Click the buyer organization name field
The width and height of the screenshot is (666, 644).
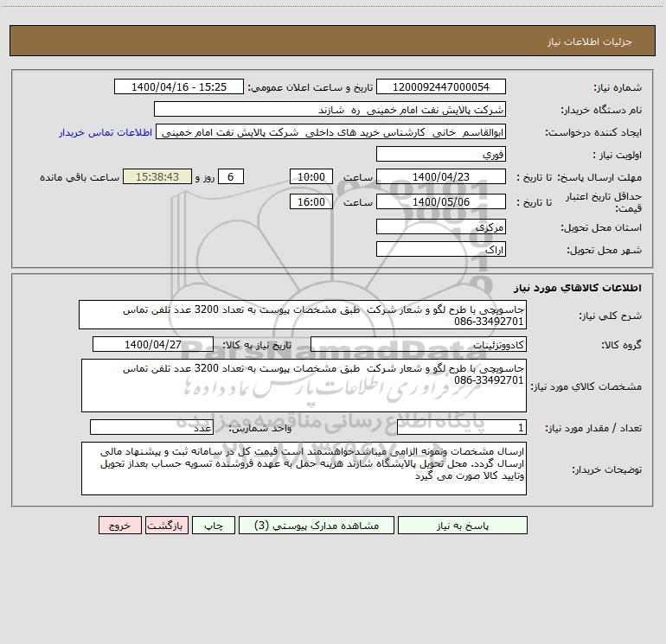330,109
